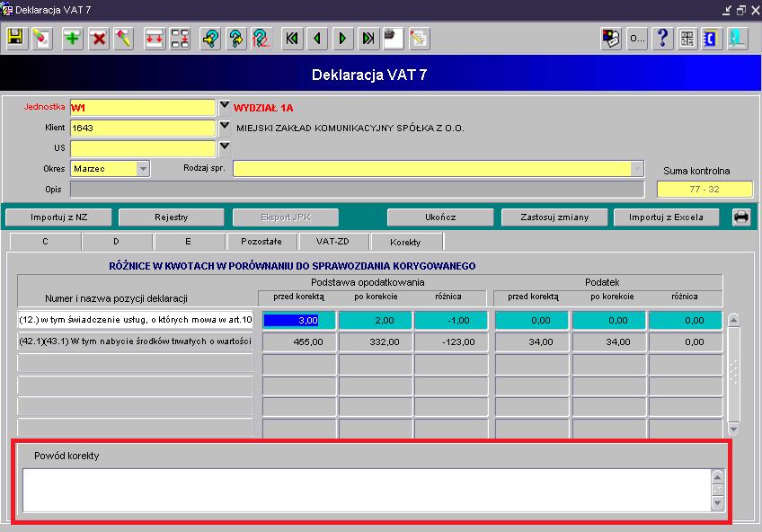Click the table scrollbar up arrow
Image resolution: width=762 pixels, height=532 pixels.
coord(733,320)
